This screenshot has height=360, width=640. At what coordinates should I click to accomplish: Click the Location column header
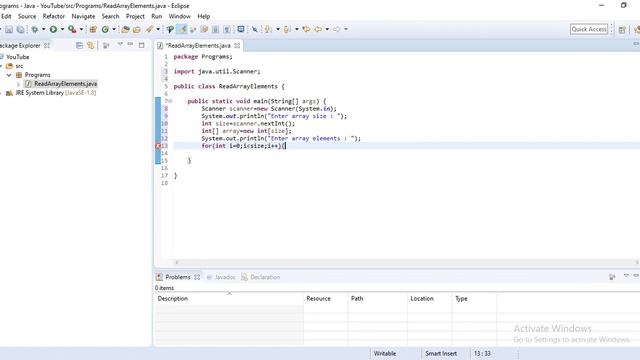click(429, 299)
